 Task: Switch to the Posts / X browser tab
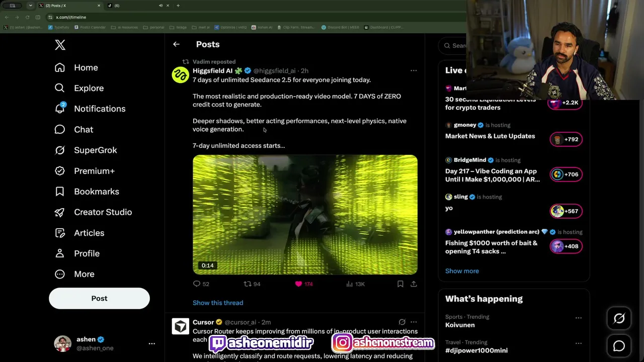(70, 6)
